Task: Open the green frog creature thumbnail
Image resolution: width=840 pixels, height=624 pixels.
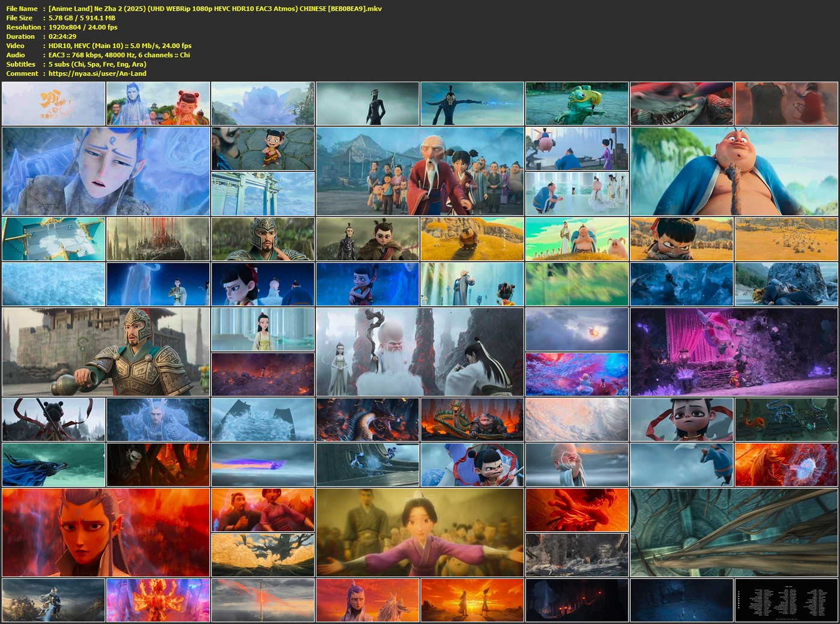Action: (577, 104)
